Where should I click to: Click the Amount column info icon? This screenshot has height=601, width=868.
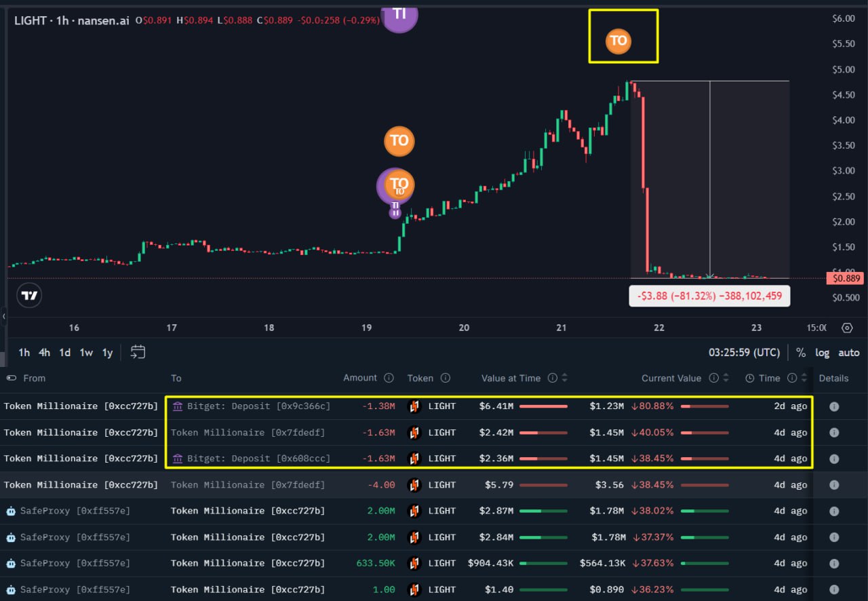389,378
